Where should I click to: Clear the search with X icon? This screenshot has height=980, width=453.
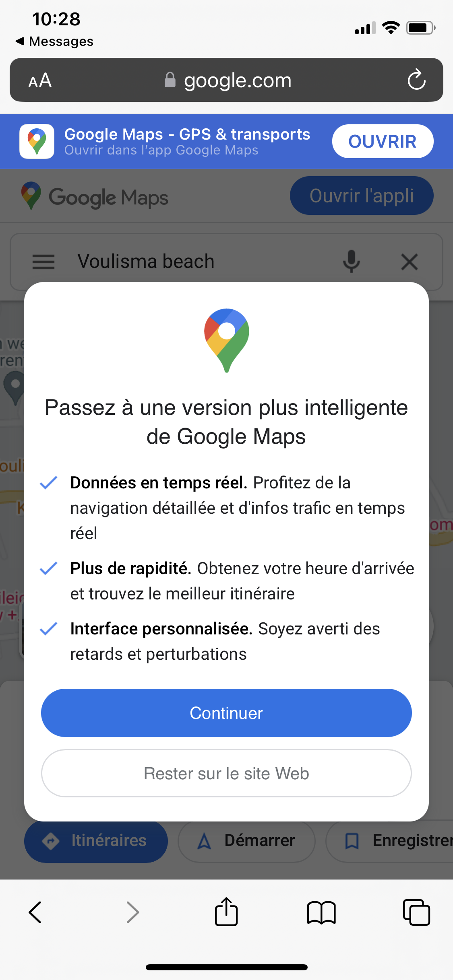[x=410, y=262]
